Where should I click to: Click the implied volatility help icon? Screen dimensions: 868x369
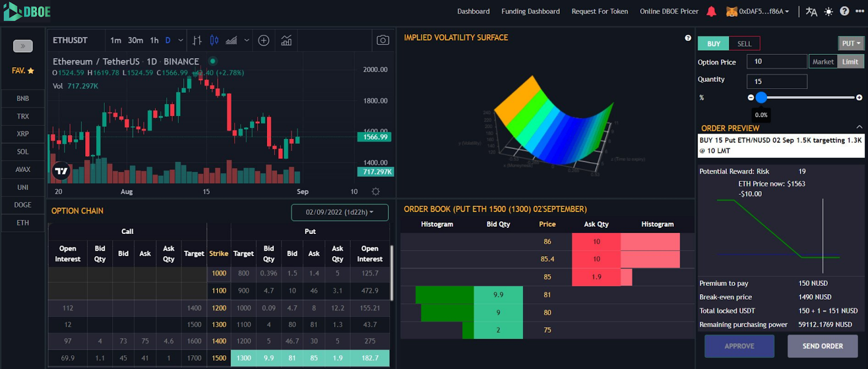[688, 38]
